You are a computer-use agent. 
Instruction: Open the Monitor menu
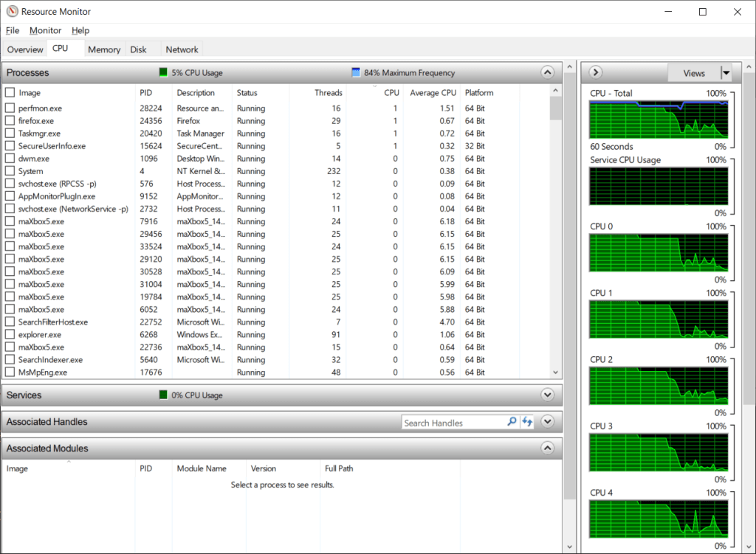click(x=45, y=30)
